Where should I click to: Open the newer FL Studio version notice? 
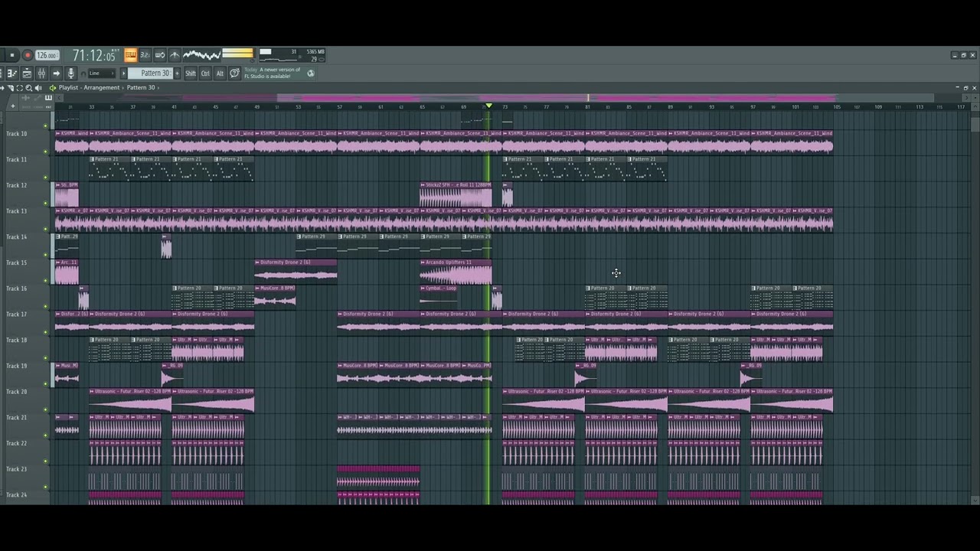click(x=273, y=73)
